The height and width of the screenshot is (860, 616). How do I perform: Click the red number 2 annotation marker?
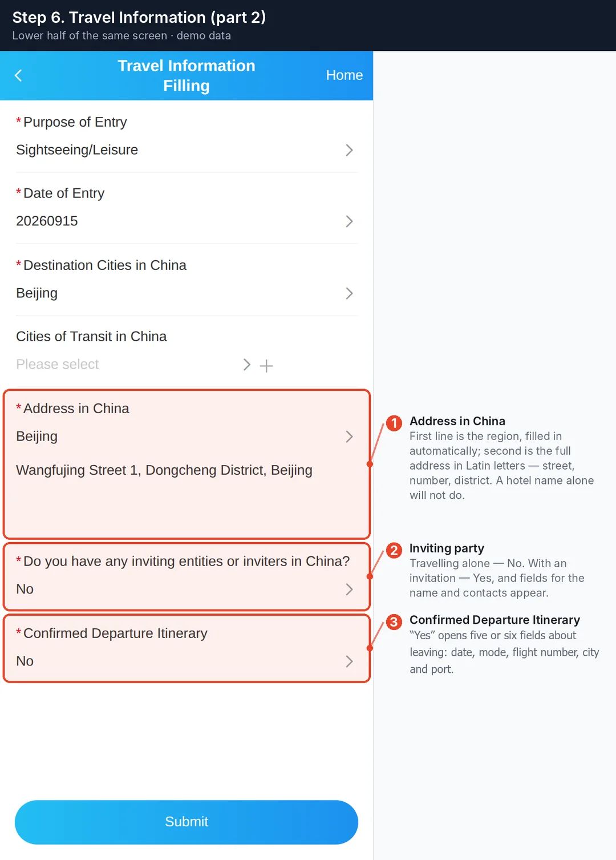pyautogui.click(x=394, y=550)
